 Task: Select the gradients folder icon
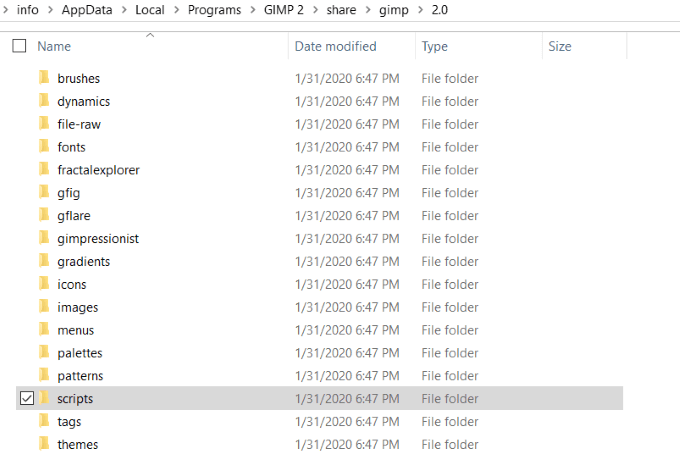pos(44,261)
